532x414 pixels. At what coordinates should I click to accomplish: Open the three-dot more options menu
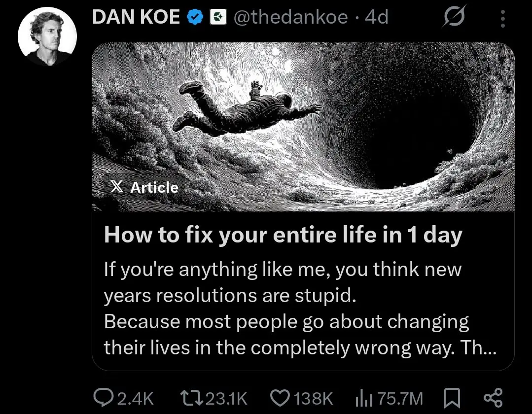point(503,19)
